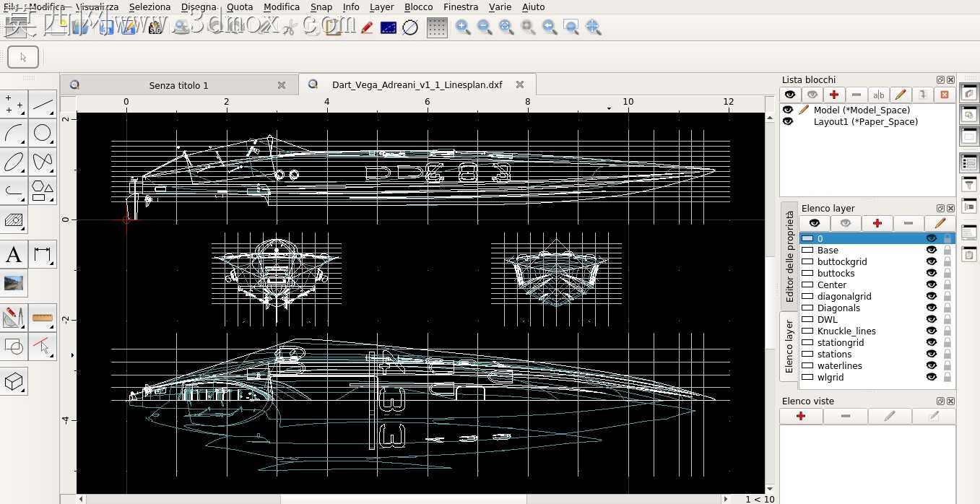Screen dimensions: 980x504
Task: Open the Isometric projection cube tool
Action: pyautogui.click(x=14, y=381)
